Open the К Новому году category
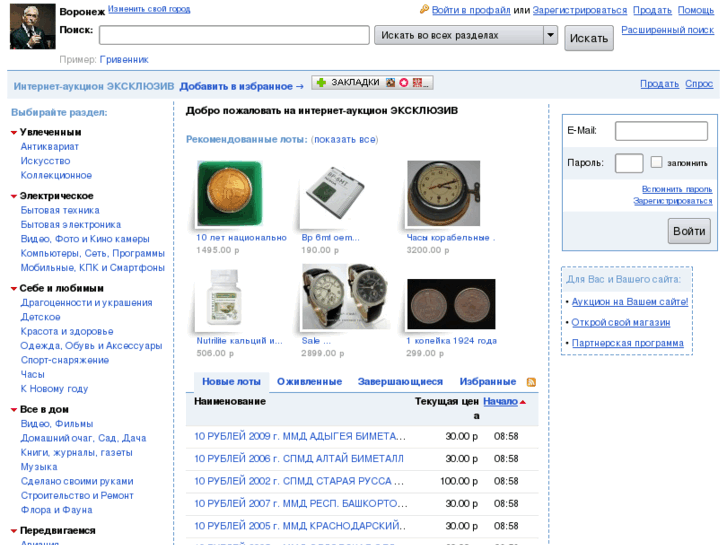 [54, 389]
